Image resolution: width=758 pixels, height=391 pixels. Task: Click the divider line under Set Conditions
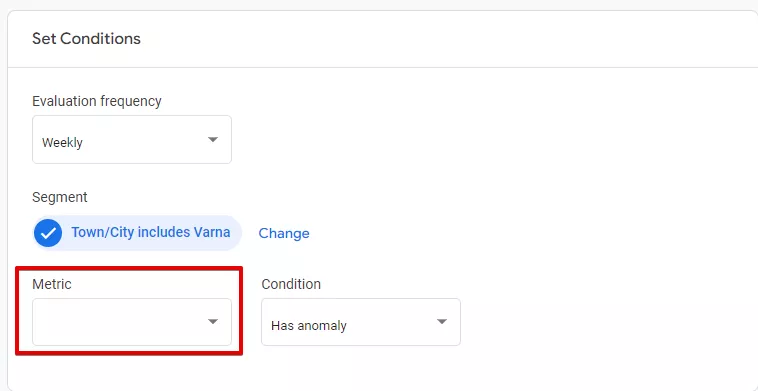coord(383,67)
